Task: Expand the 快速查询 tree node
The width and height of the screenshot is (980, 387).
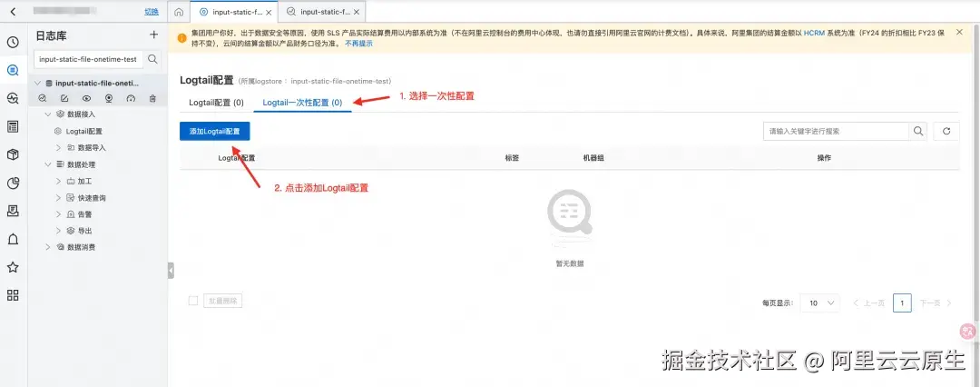Action: coord(59,197)
